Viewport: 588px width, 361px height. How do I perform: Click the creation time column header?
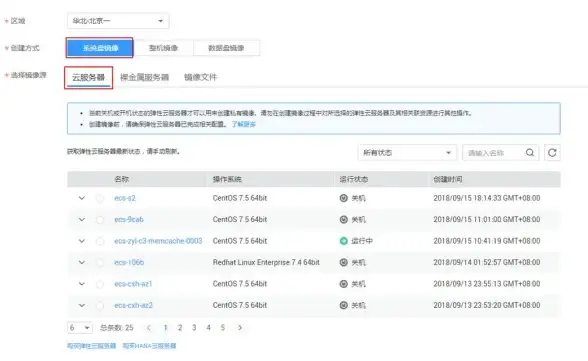(448, 179)
